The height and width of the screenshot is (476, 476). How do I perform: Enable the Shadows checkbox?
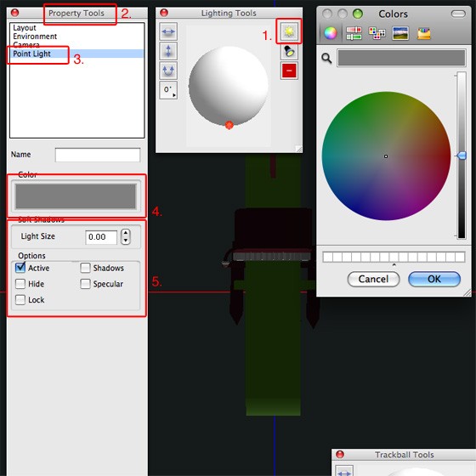85,268
